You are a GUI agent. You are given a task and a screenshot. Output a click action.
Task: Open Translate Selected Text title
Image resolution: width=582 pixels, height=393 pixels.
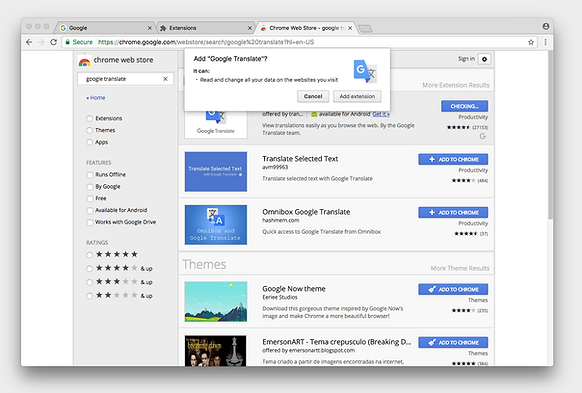pos(300,159)
